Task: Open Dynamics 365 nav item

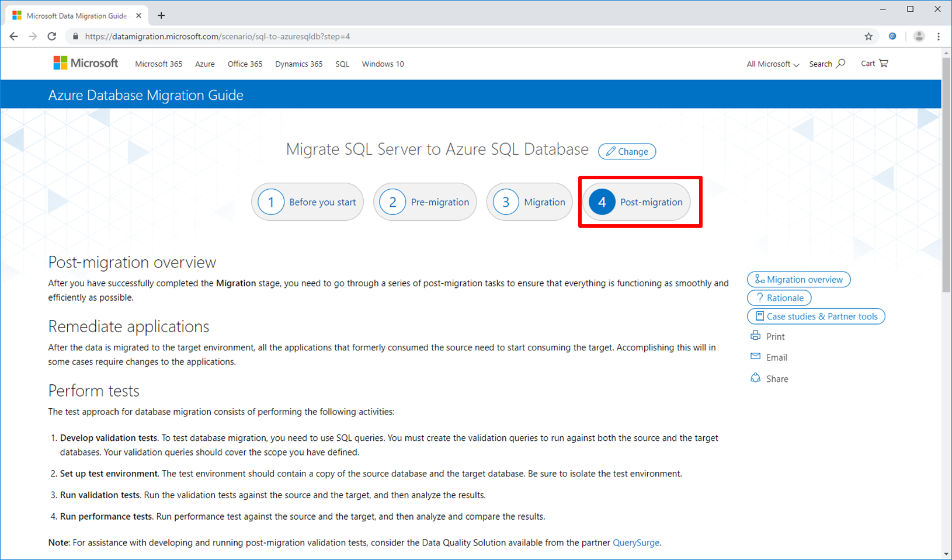Action: point(299,64)
